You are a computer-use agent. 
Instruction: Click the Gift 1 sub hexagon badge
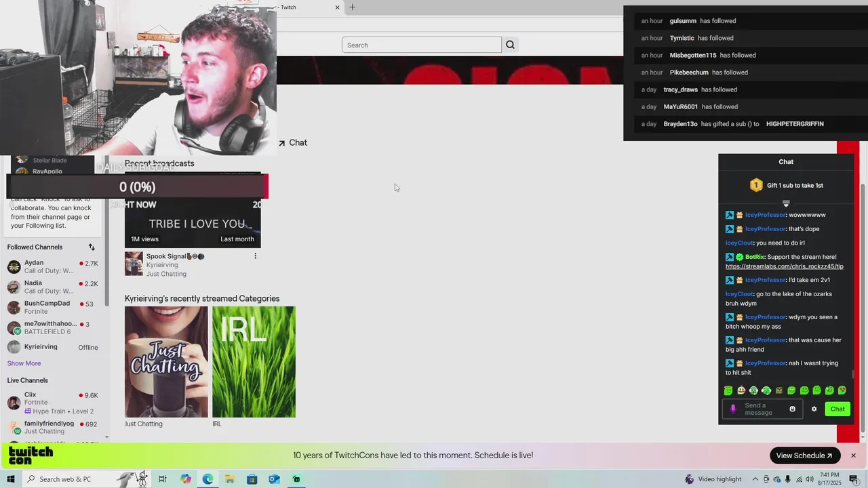point(756,185)
